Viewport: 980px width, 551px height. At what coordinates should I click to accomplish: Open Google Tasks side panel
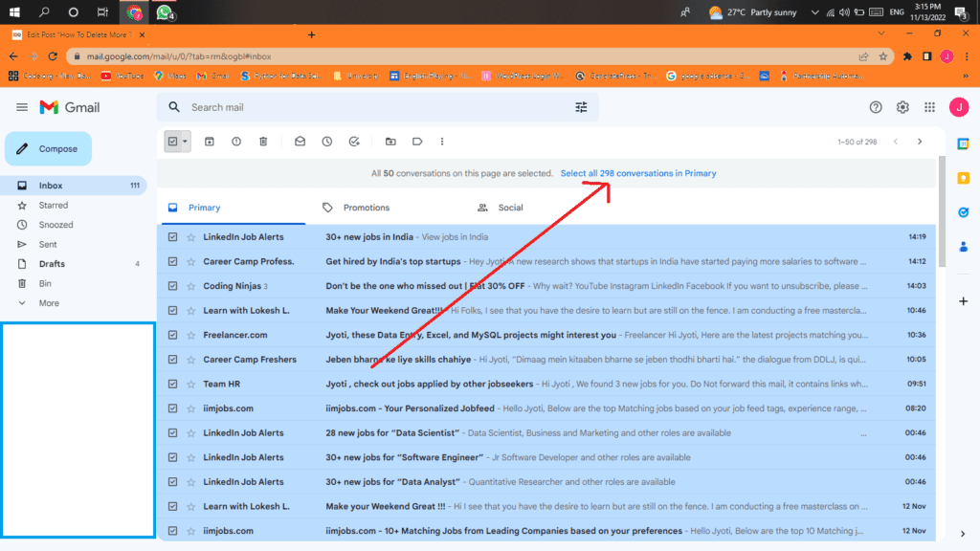pos(963,212)
